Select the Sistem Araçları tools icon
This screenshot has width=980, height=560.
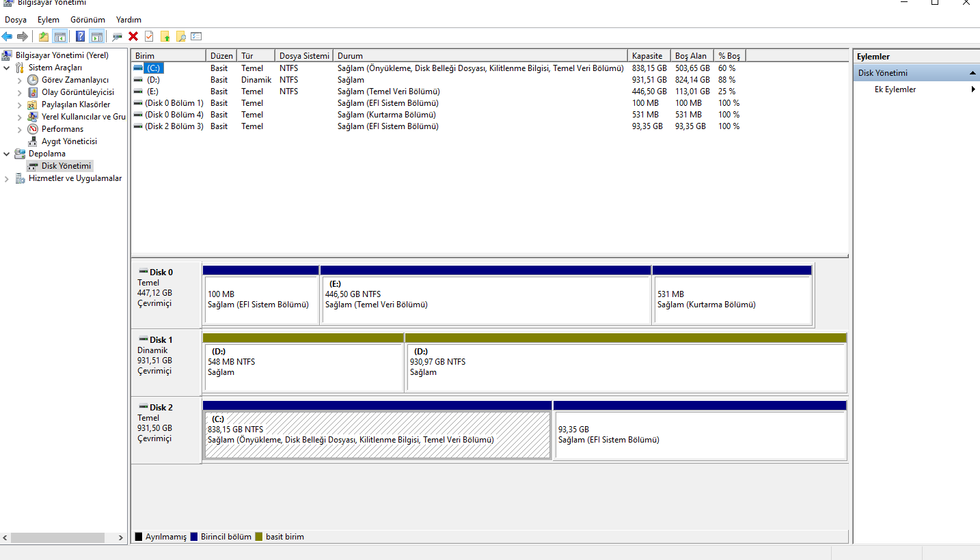(20, 68)
